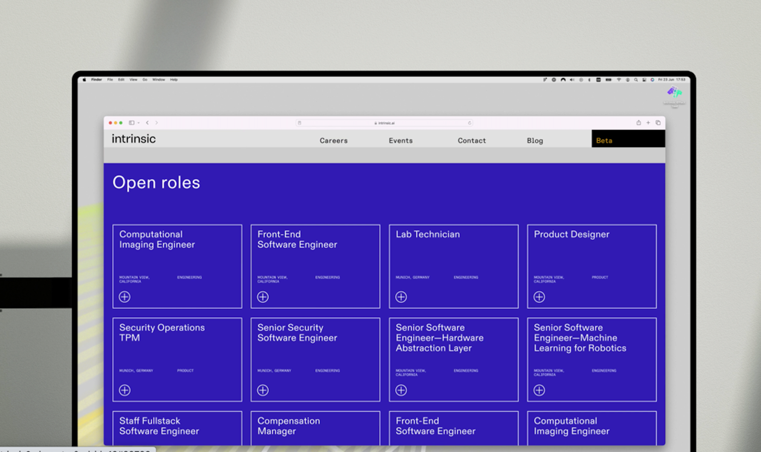
Task: Click the Safari address bar
Action: [385, 123]
